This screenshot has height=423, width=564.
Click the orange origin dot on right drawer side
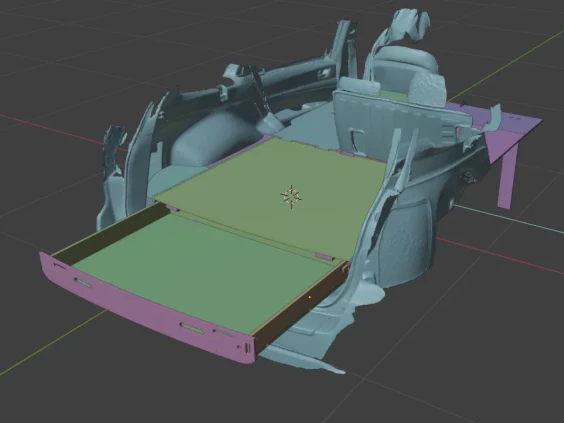click(x=310, y=297)
